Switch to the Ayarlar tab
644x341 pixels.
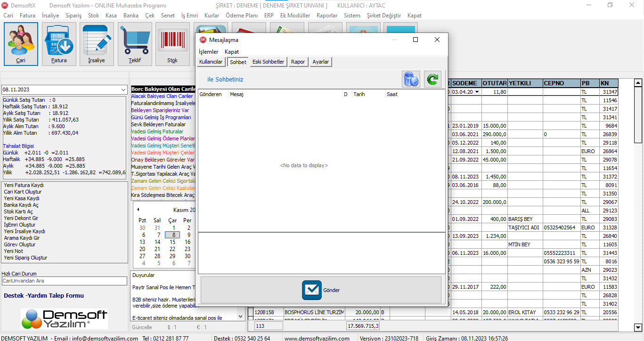coord(321,62)
